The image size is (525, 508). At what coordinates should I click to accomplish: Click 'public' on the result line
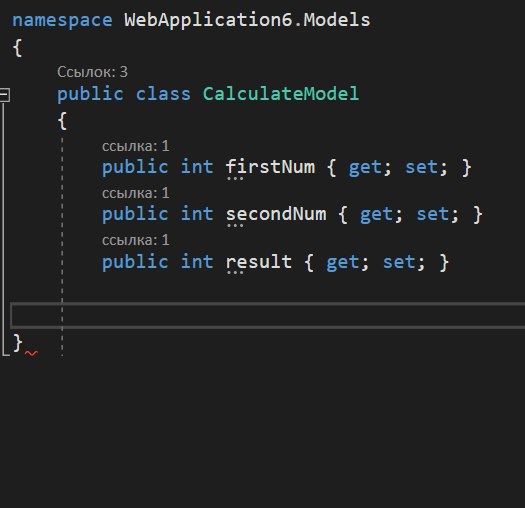[135, 262]
